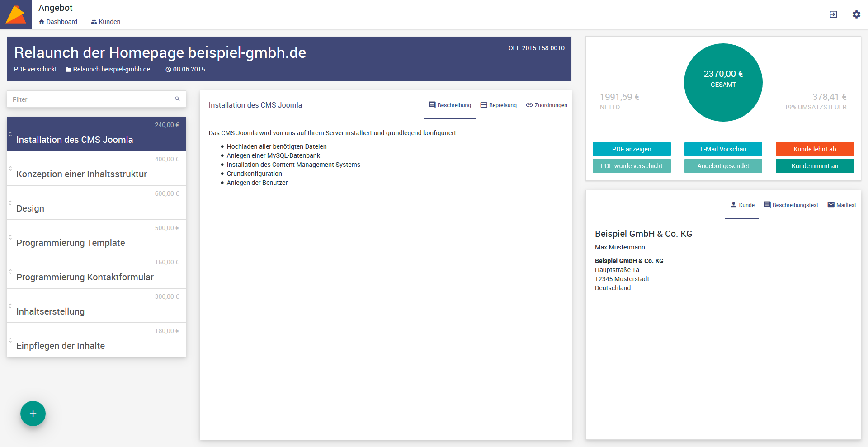
Task: Open settings via gear icon
Action: (x=856, y=14)
